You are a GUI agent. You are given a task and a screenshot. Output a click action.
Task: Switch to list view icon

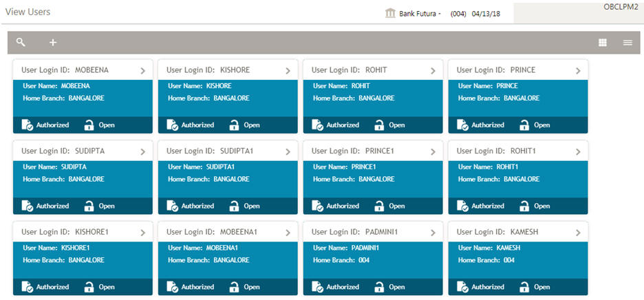tap(627, 43)
